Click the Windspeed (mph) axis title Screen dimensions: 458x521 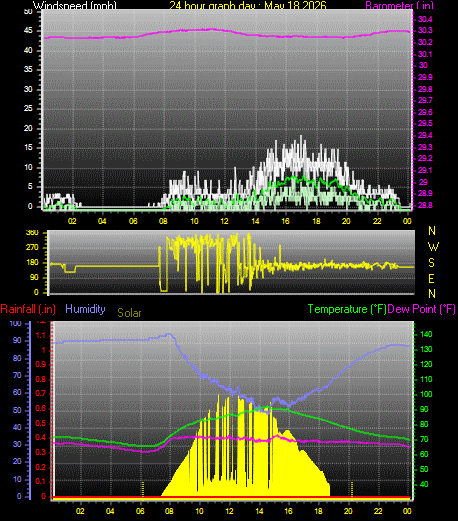click(x=75, y=5)
